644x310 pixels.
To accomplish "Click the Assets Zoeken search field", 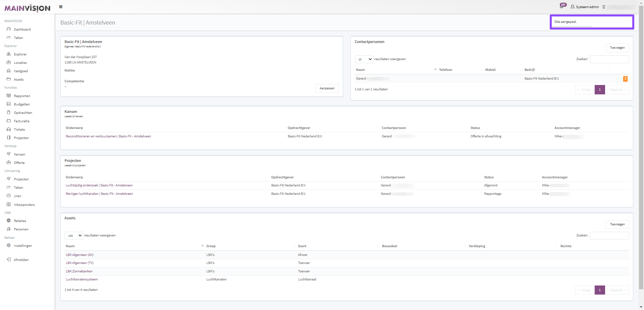I will point(609,235).
